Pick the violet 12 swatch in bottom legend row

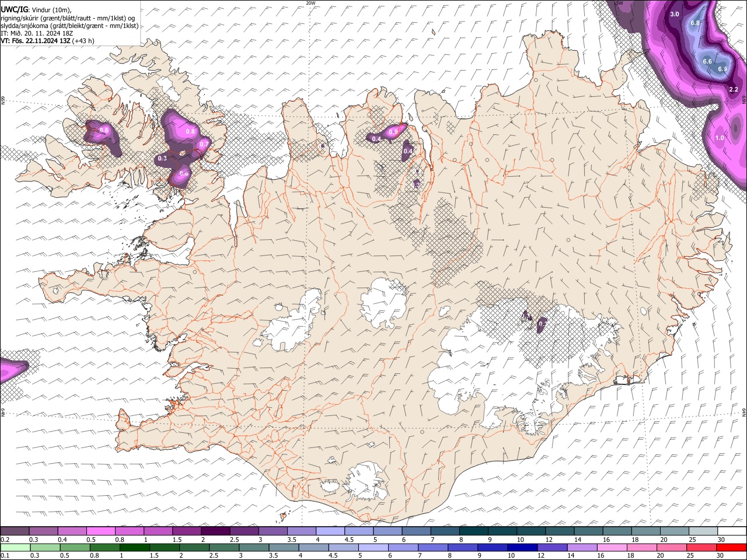tap(551, 548)
